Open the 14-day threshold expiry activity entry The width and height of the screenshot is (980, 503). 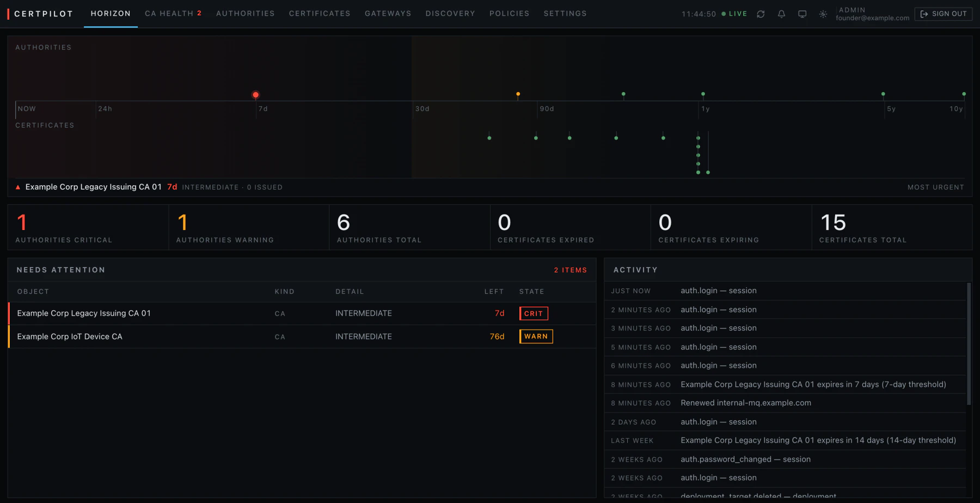(785, 440)
